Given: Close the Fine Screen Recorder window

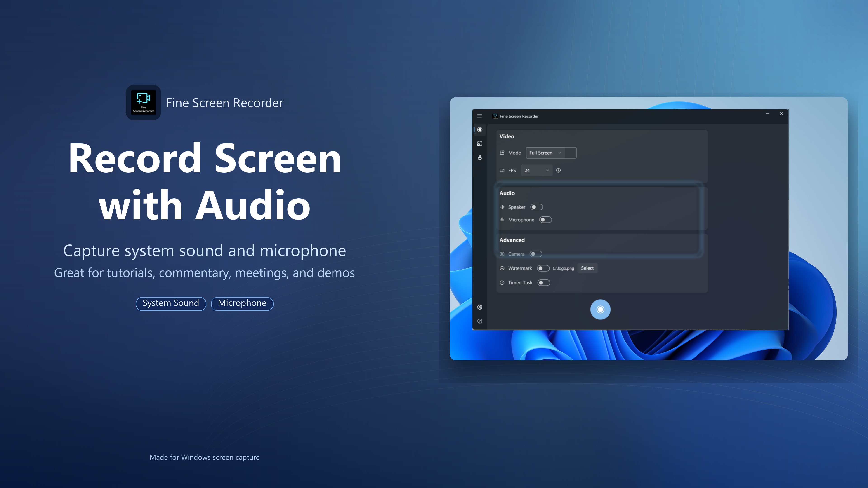Looking at the screenshot, I should (781, 114).
